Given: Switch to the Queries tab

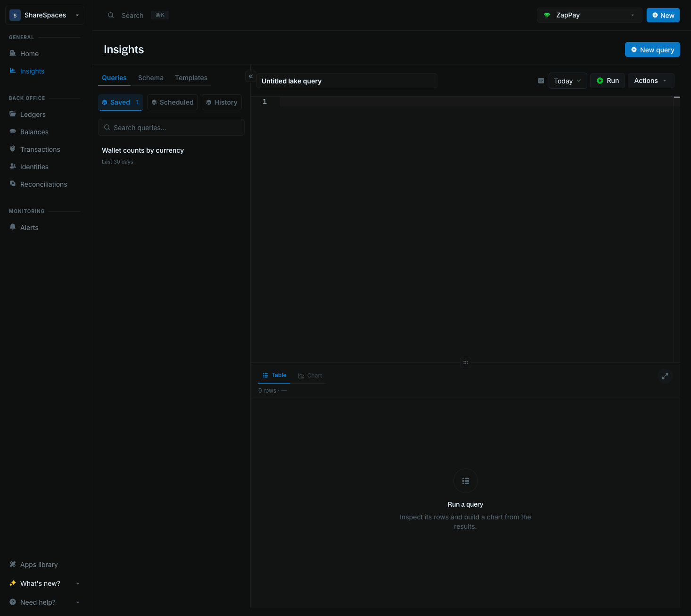Looking at the screenshot, I should 114,78.
